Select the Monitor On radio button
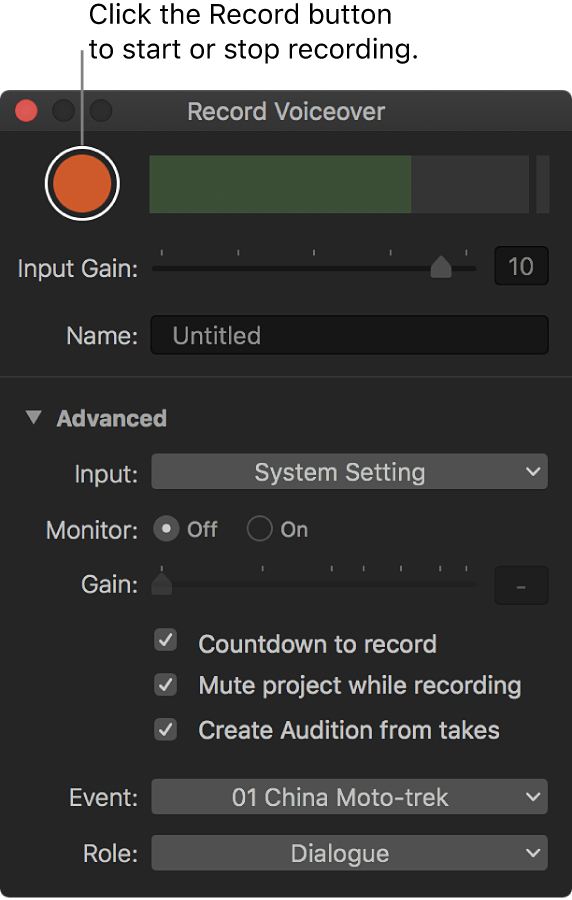This screenshot has width=572, height=900. pos(259,529)
